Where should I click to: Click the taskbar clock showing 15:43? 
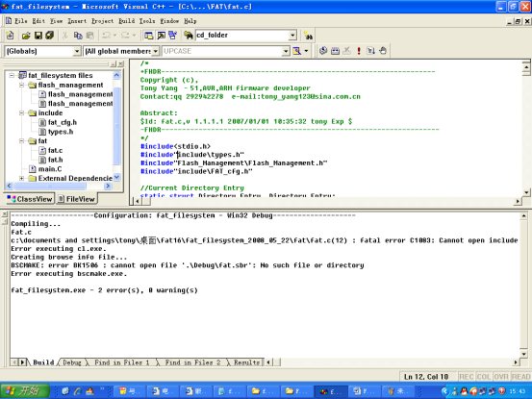(518, 391)
